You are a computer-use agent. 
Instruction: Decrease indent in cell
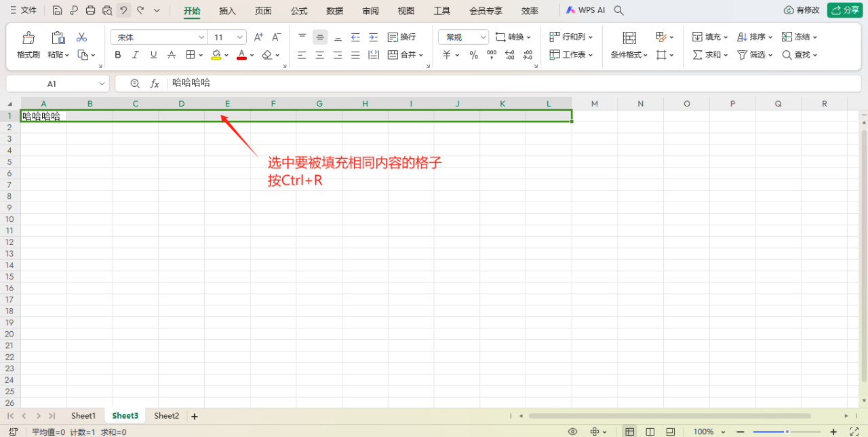(355, 37)
